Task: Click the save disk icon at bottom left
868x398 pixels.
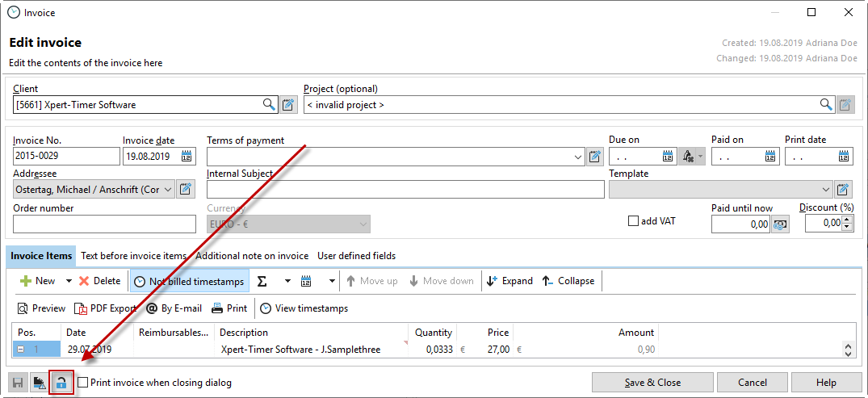Action: click(x=18, y=383)
